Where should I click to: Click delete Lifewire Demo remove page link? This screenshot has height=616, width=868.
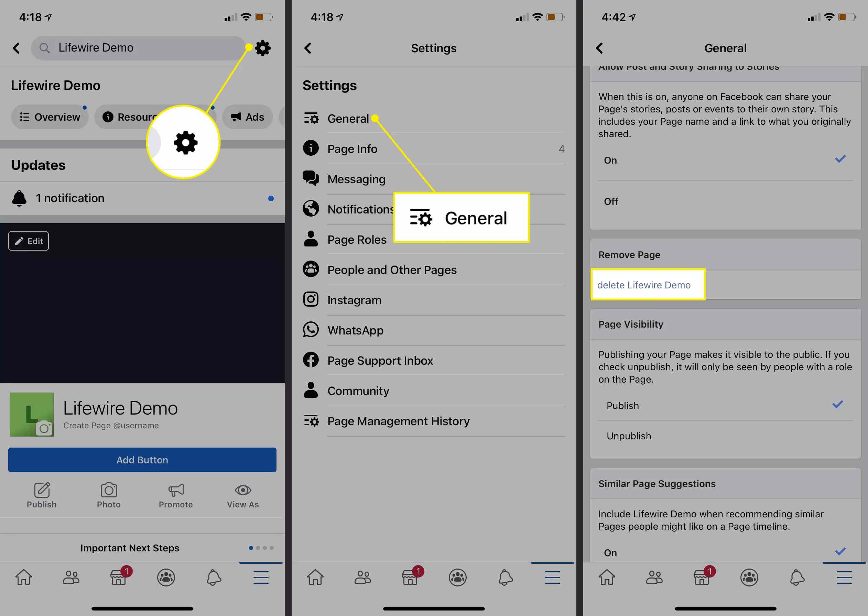pos(644,285)
